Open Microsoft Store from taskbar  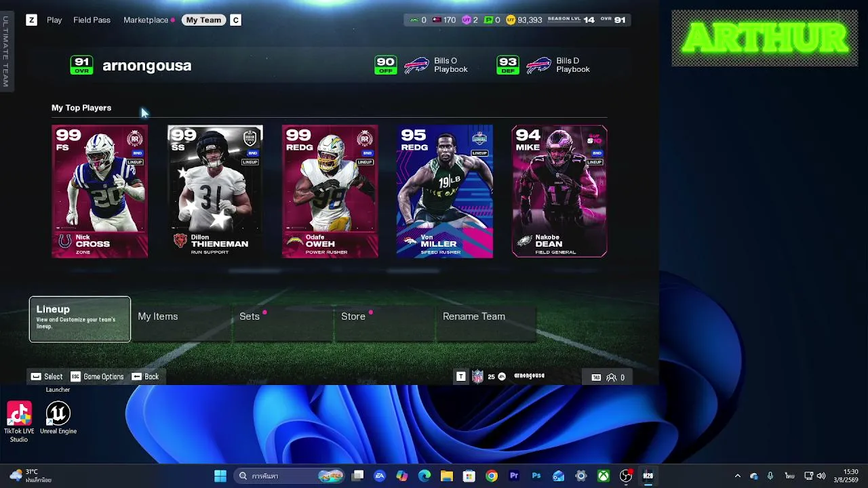[x=469, y=476]
